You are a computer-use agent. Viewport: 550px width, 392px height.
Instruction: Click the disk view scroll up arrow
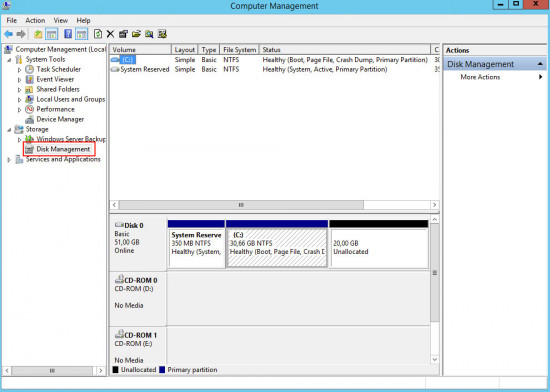pyautogui.click(x=435, y=219)
